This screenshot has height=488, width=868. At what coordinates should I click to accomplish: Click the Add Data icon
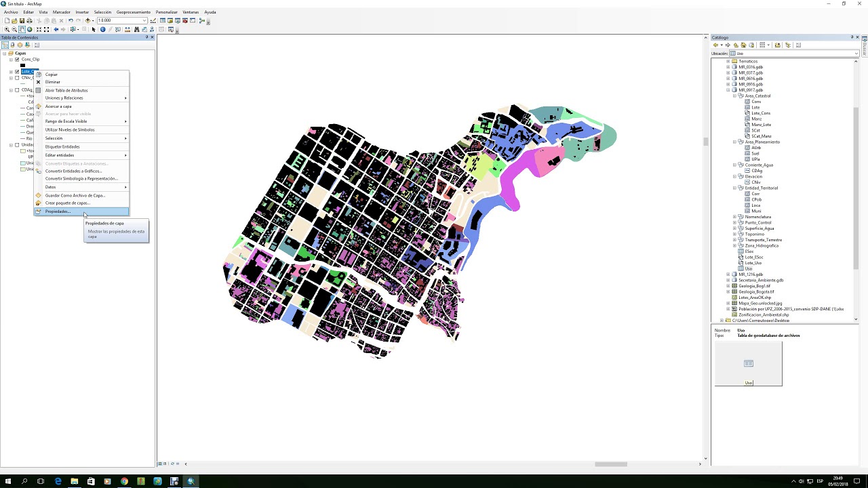click(87, 20)
